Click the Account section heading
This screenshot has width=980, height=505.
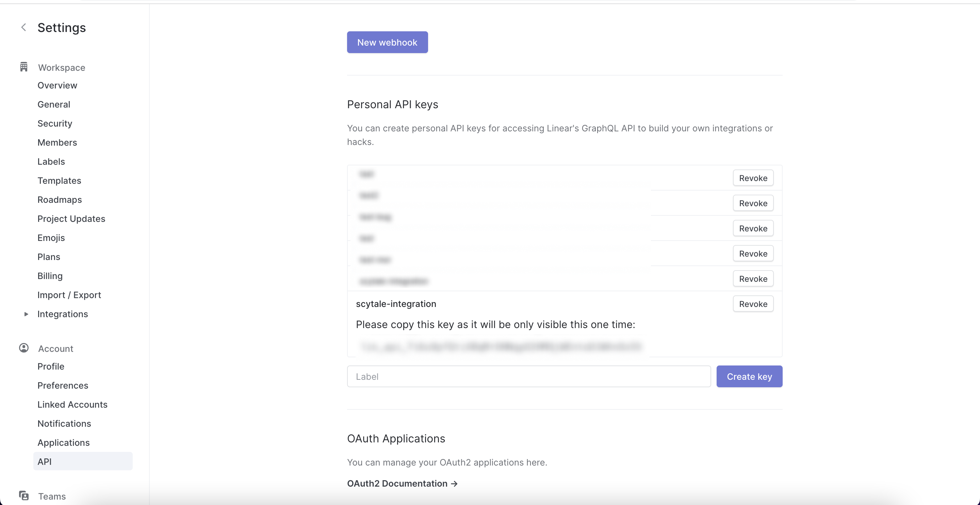point(55,348)
